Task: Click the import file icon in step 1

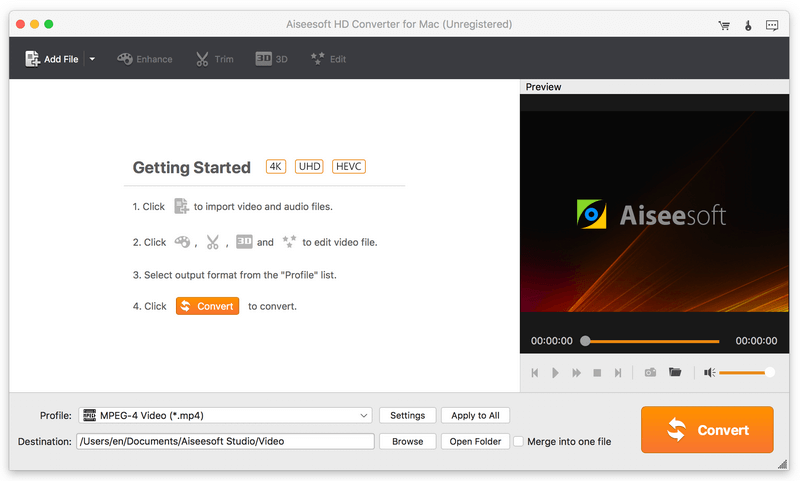Action: coord(181,206)
